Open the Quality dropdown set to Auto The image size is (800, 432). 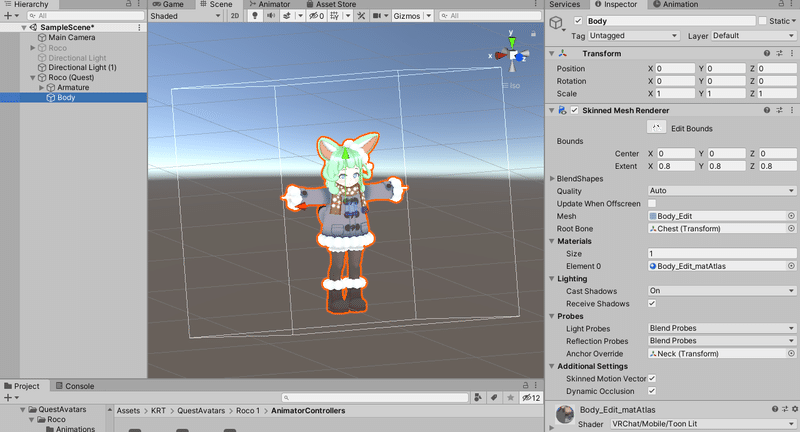722,191
